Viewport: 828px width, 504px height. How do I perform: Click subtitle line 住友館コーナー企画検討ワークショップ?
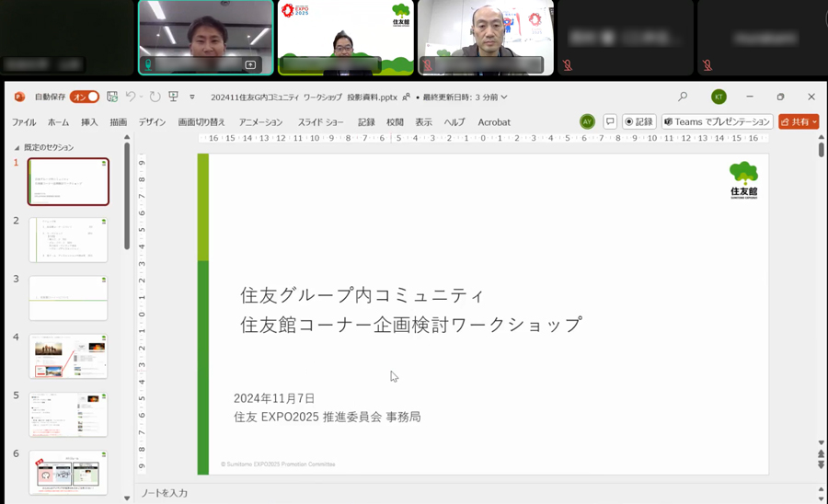(411, 325)
